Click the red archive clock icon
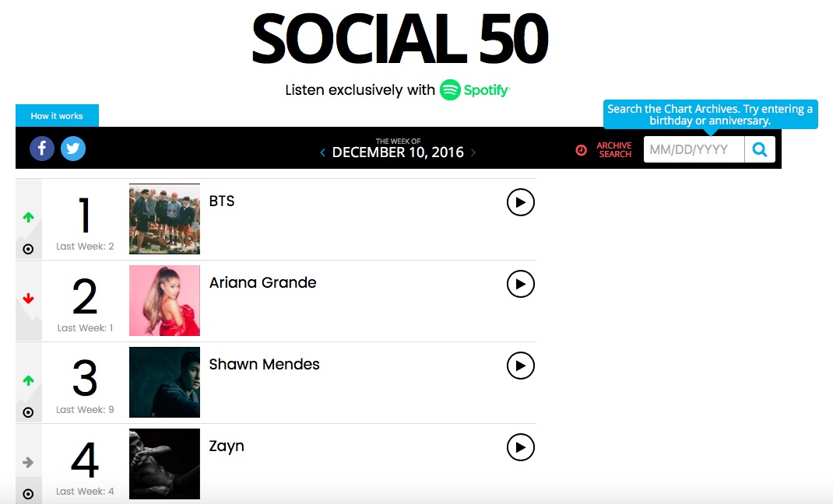This screenshot has height=504, width=833. point(581,150)
